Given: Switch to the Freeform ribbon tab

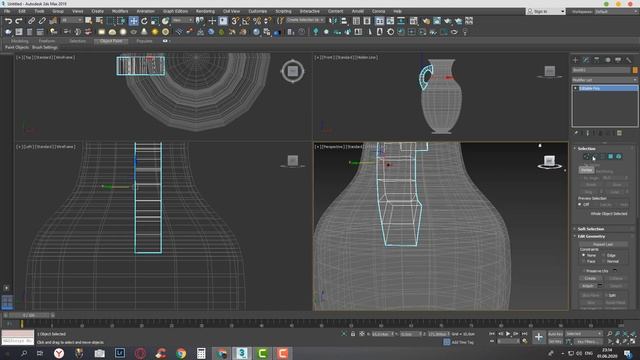Looking at the screenshot, I should (x=47, y=41).
